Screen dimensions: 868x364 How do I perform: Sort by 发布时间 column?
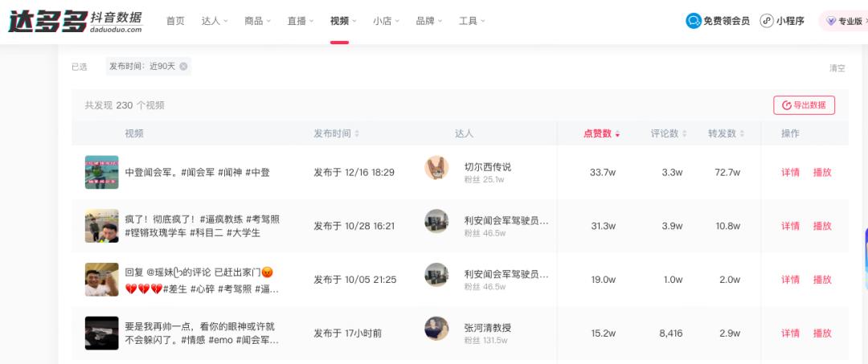(x=336, y=133)
